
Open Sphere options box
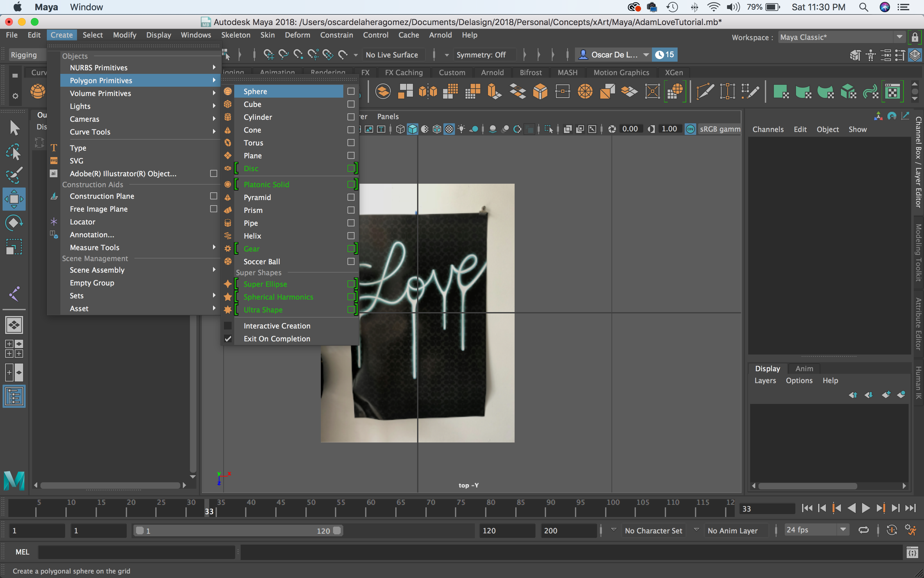click(x=351, y=92)
